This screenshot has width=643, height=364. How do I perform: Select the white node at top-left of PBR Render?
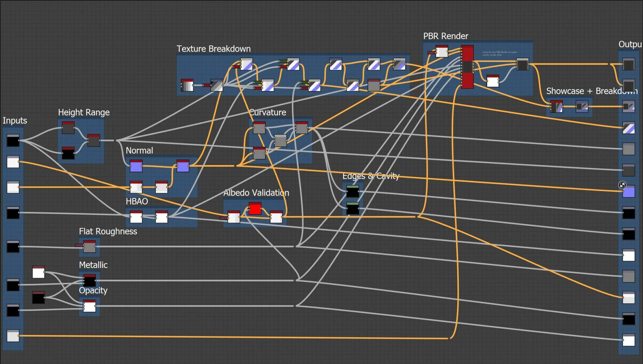[x=442, y=51]
